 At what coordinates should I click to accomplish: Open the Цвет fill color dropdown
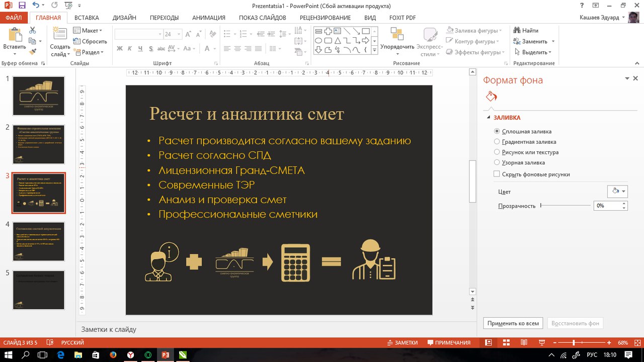coord(617,192)
